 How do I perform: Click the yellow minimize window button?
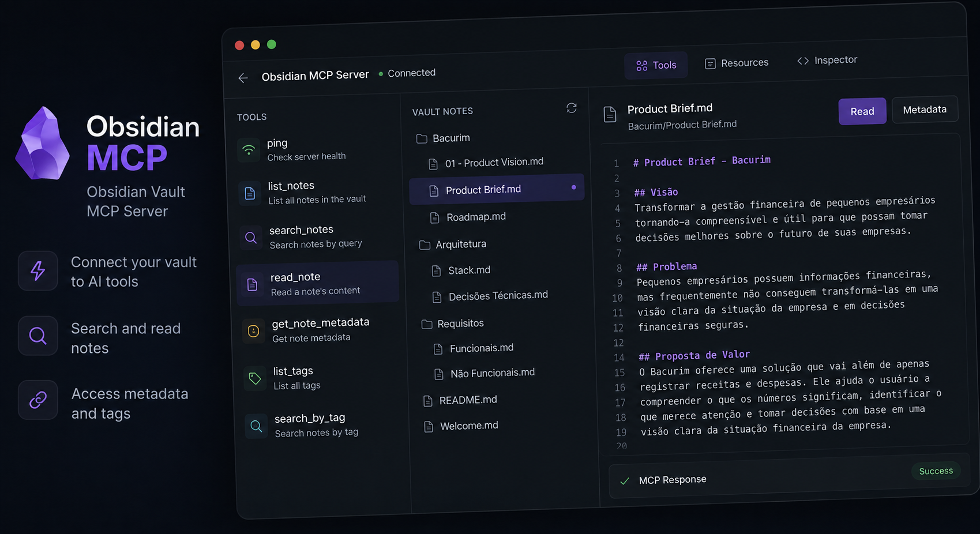click(256, 44)
